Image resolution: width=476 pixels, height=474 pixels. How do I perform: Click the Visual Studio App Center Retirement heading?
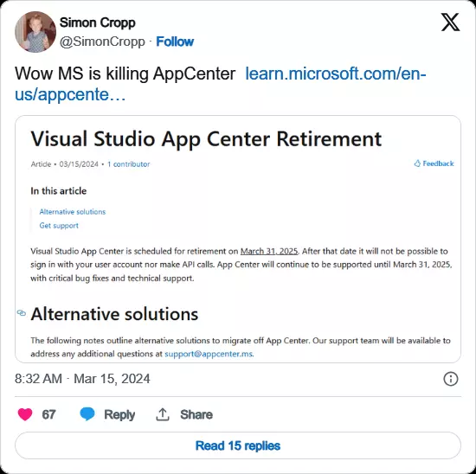click(206, 139)
